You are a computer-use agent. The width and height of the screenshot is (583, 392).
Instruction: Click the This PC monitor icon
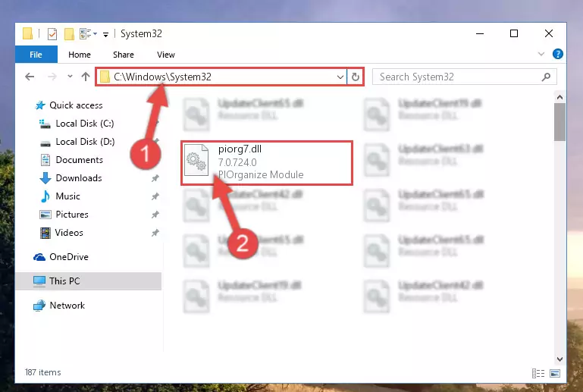[39, 281]
